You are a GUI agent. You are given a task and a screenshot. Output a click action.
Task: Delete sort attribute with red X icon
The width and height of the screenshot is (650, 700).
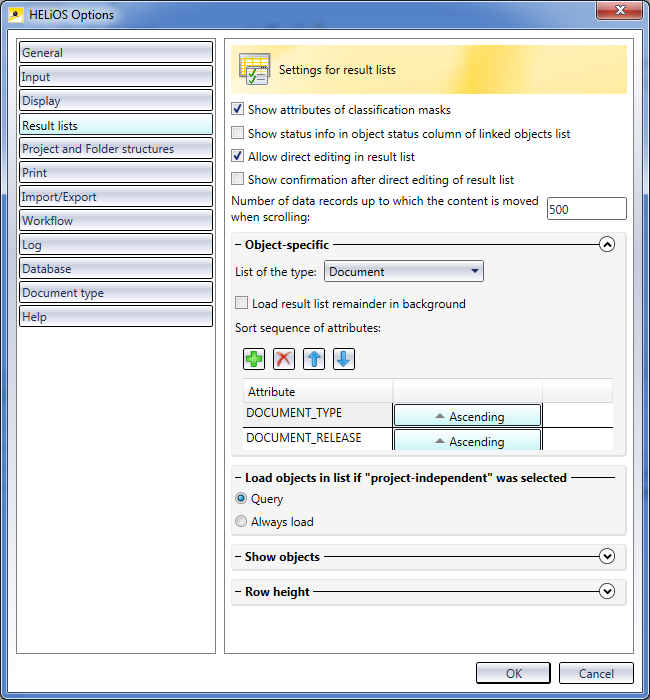284,359
